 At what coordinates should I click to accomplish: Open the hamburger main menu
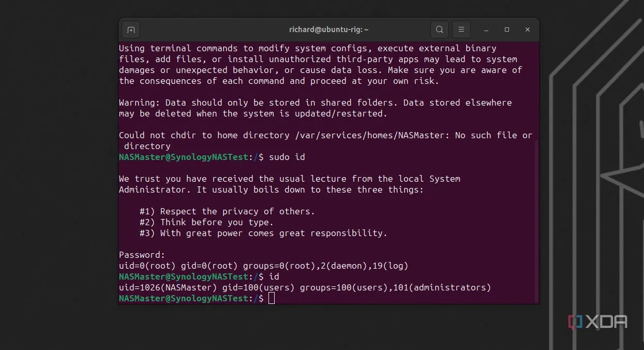[x=461, y=30]
